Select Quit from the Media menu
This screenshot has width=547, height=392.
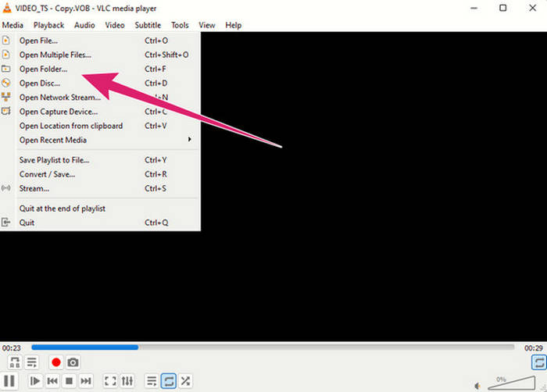click(x=101, y=223)
